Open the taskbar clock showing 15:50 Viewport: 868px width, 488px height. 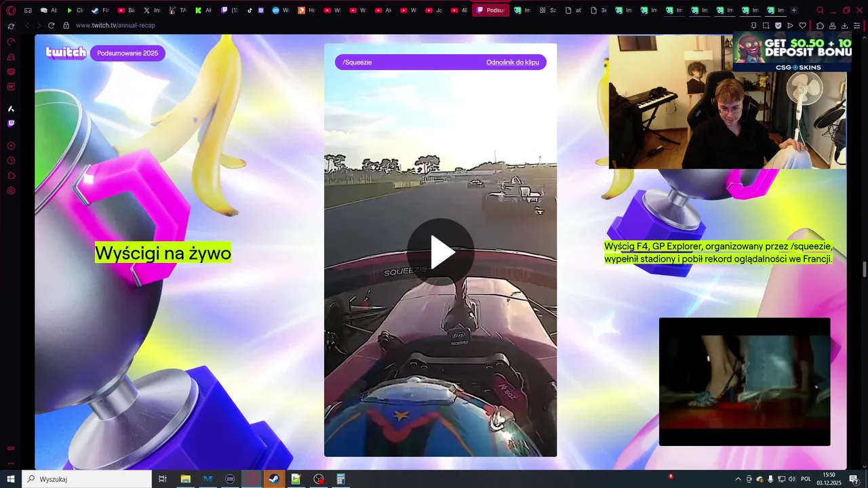(x=829, y=479)
